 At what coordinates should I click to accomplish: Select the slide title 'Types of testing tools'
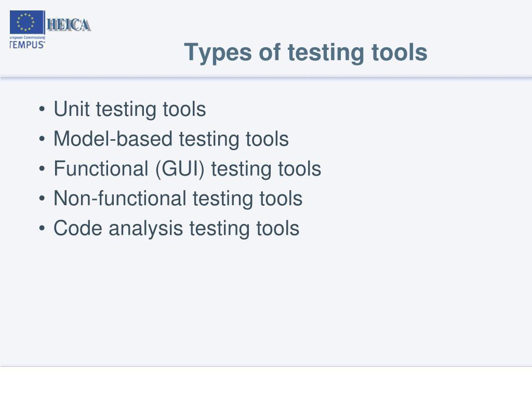[x=305, y=52]
